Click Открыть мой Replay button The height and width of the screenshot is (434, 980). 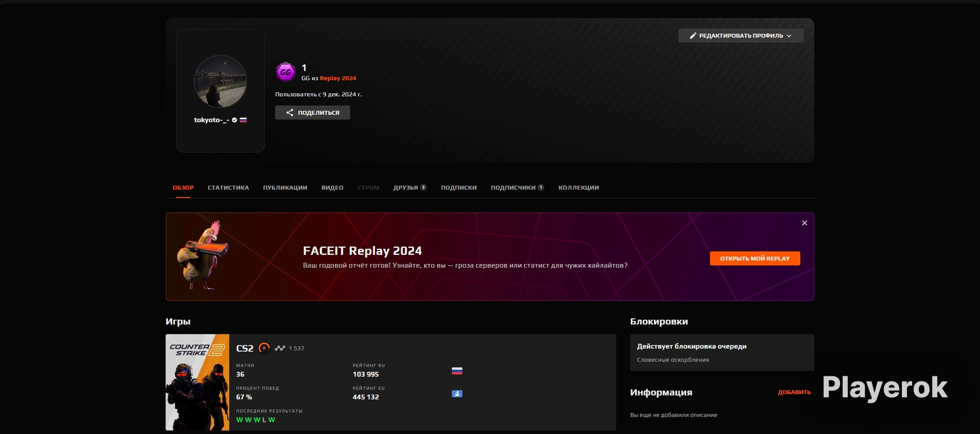pos(755,259)
